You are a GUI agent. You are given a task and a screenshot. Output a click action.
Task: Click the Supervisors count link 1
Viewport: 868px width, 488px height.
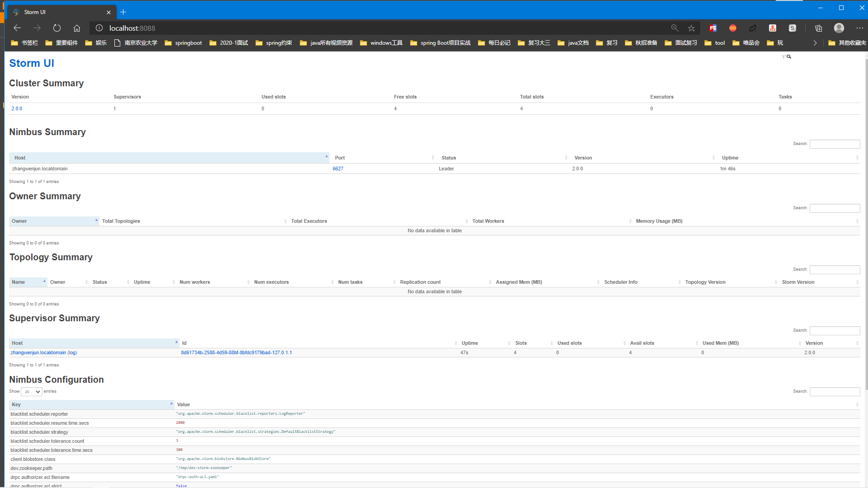(x=115, y=108)
